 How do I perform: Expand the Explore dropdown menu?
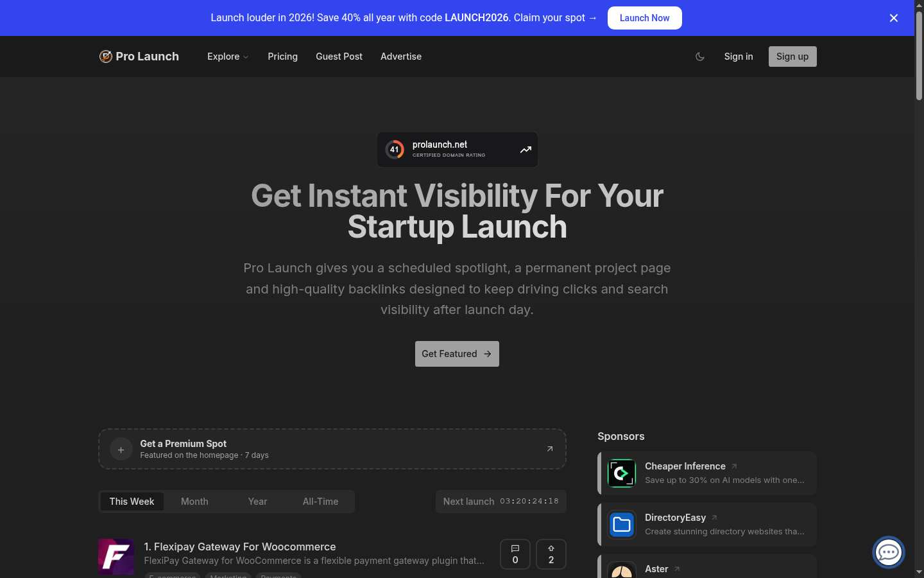click(228, 57)
